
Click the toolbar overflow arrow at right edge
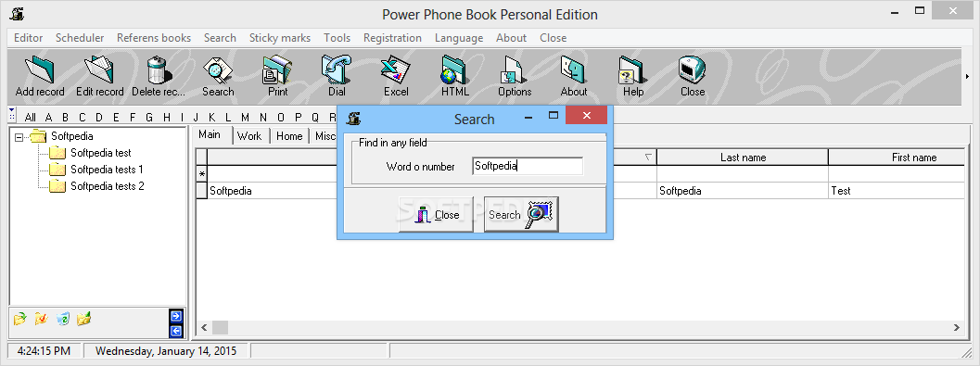968,77
